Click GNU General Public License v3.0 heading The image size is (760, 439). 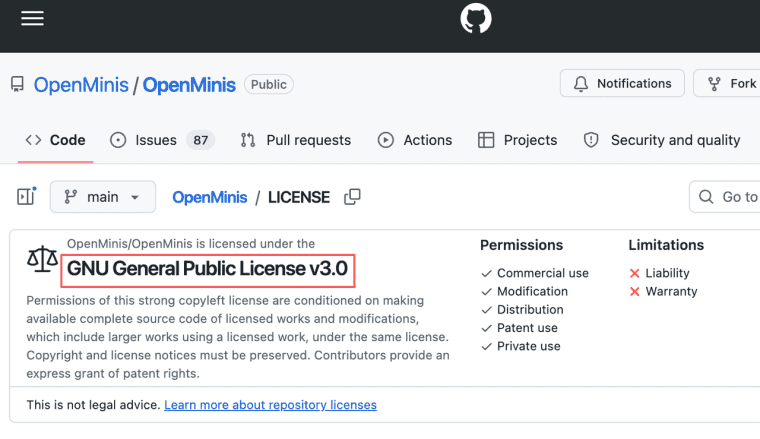[x=207, y=268]
